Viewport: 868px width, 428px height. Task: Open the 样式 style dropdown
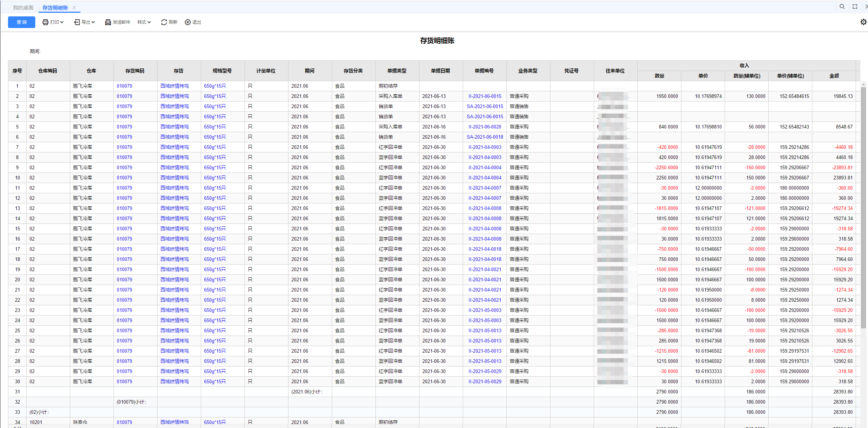144,22
